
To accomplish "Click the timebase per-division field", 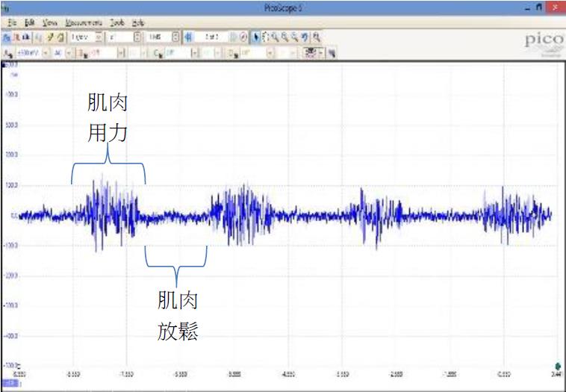I will tap(82, 37).
